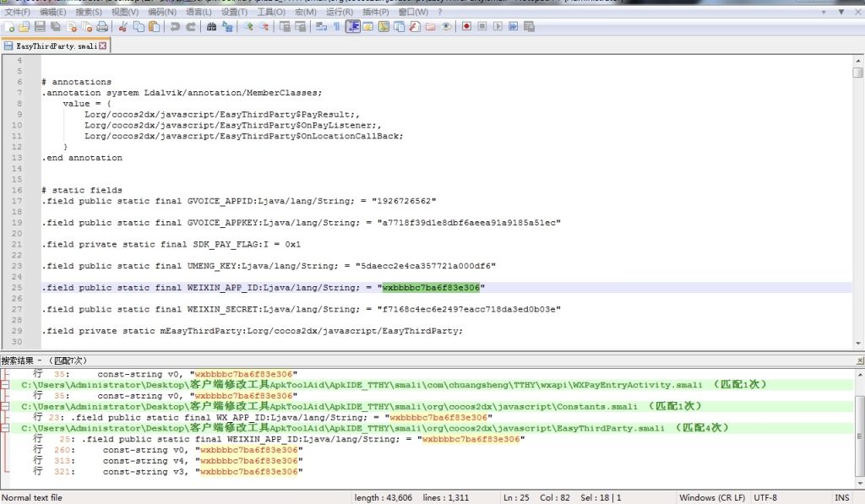
Task: Click the Cut scissors icon
Action: tap(122, 27)
